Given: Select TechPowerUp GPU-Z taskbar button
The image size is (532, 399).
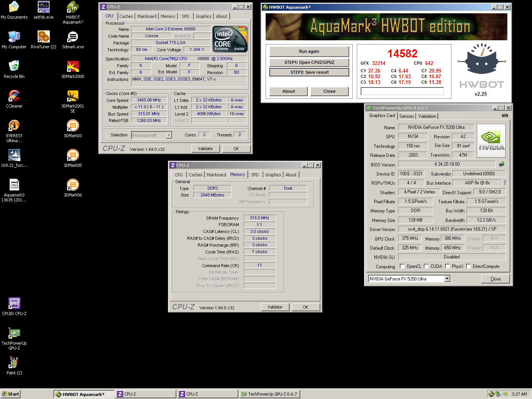Looking at the screenshot, I should click(269, 394).
